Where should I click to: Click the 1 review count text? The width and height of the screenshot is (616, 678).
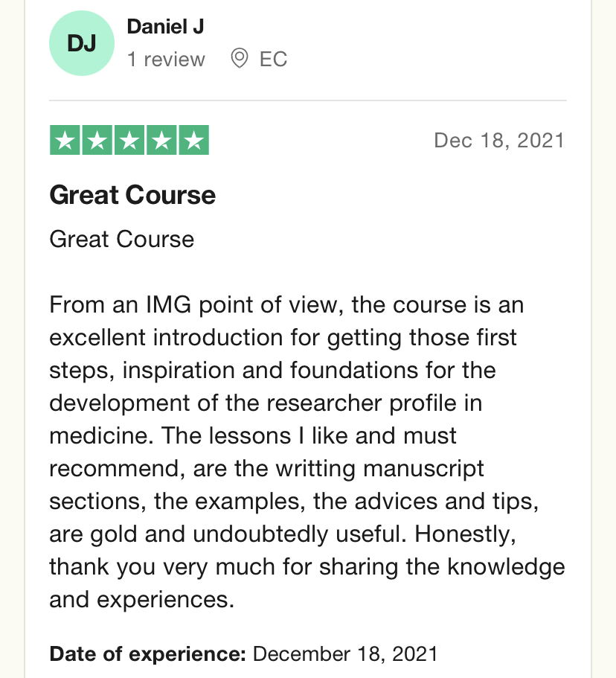click(166, 60)
